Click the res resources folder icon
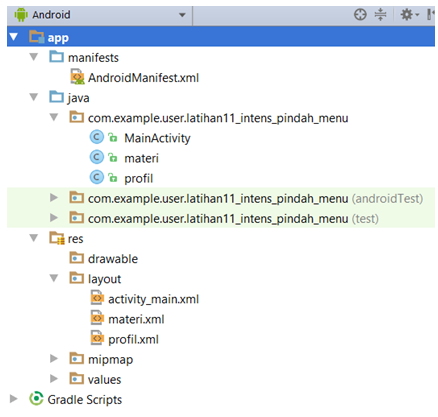Screen dimensions: 438x417 [57, 238]
